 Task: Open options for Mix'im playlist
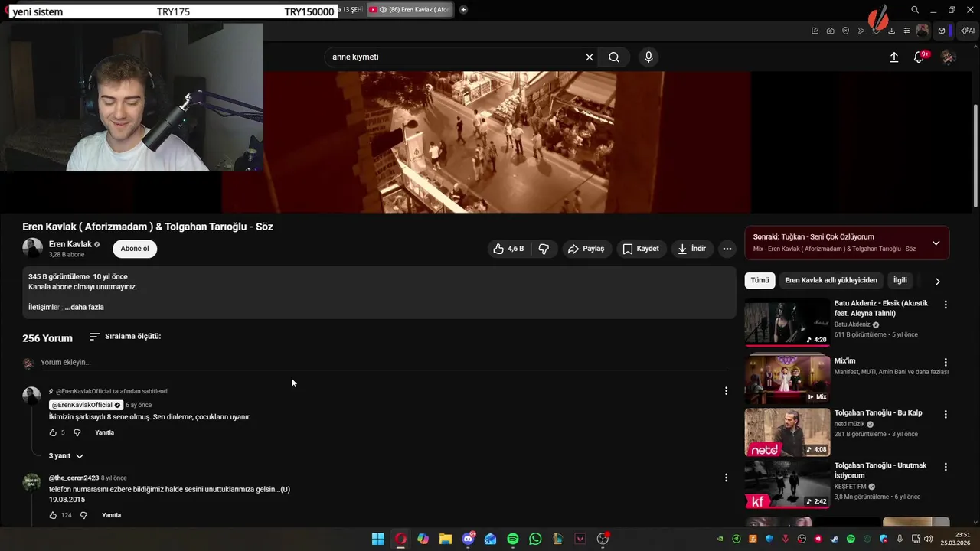[946, 363]
